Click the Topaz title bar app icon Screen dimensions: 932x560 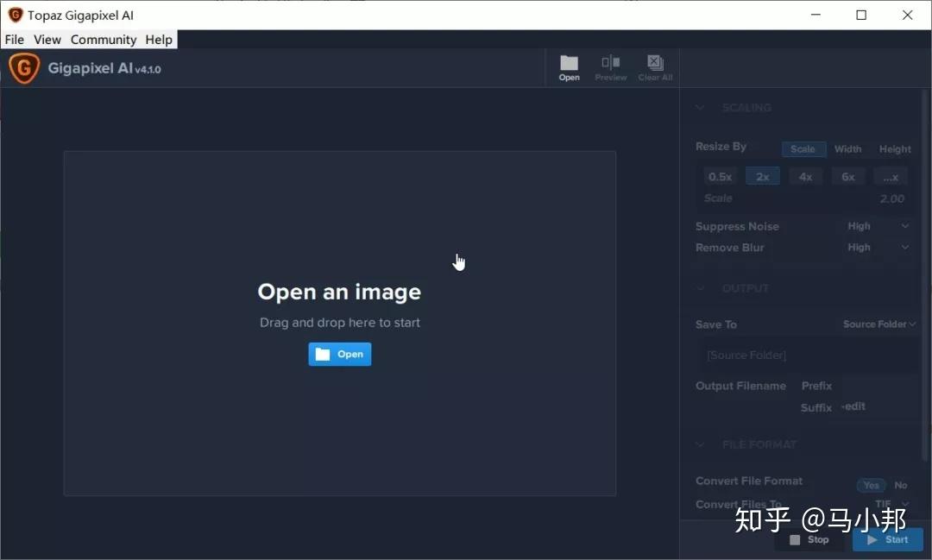(16, 15)
